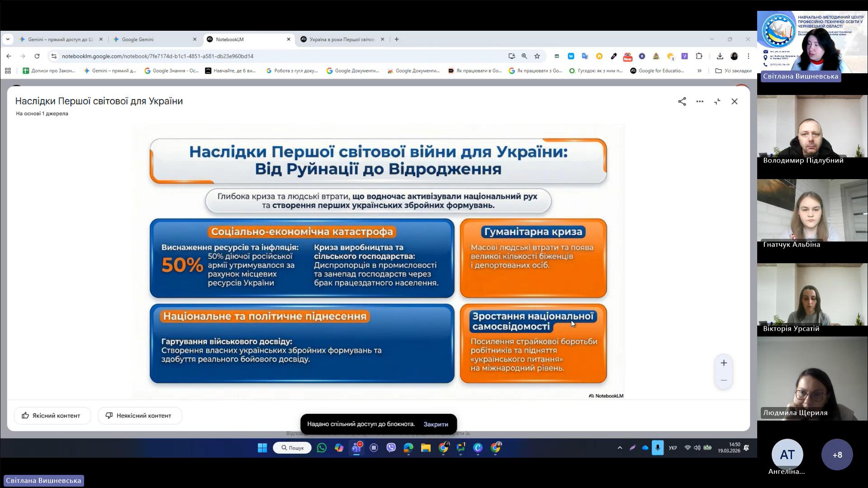Open Chrome downloads icon

pyautogui.click(x=720, y=56)
